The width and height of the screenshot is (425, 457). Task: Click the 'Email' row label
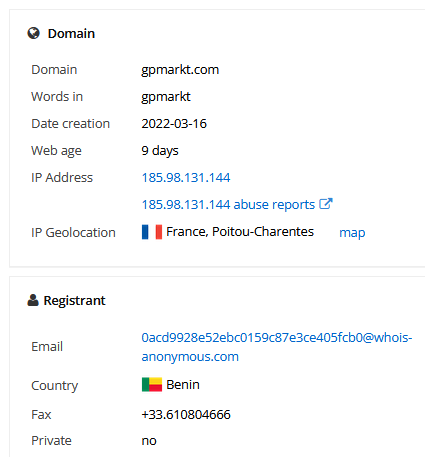pos(47,347)
